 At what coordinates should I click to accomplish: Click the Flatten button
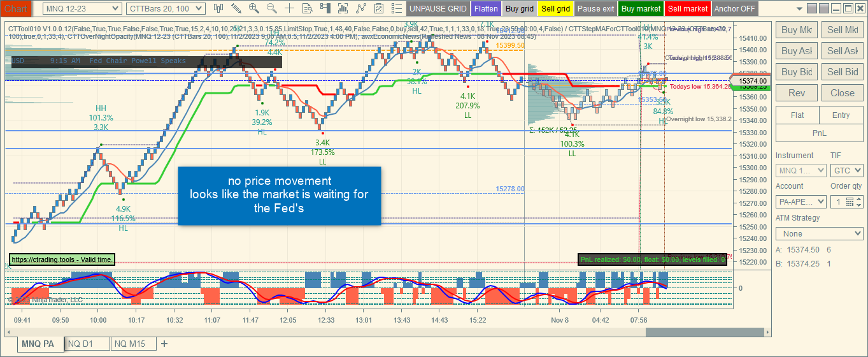(x=486, y=9)
